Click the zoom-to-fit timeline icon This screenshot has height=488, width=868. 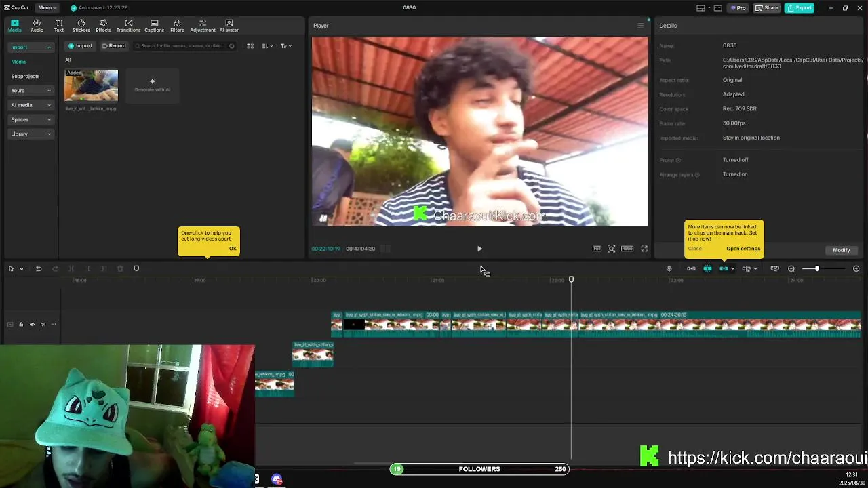(x=774, y=269)
